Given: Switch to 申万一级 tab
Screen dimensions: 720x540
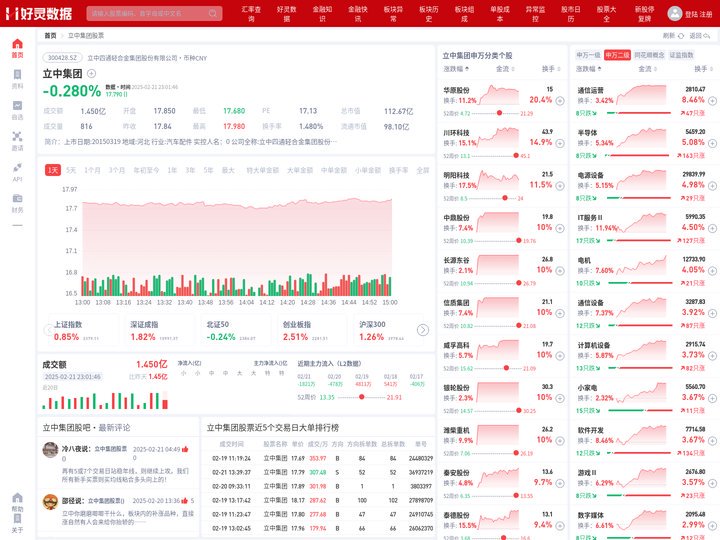Looking at the screenshot, I should [588, 55].
